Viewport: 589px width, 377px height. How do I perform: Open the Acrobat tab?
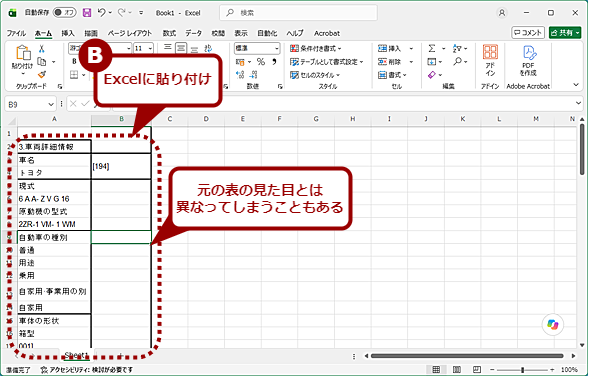point(327,33)
